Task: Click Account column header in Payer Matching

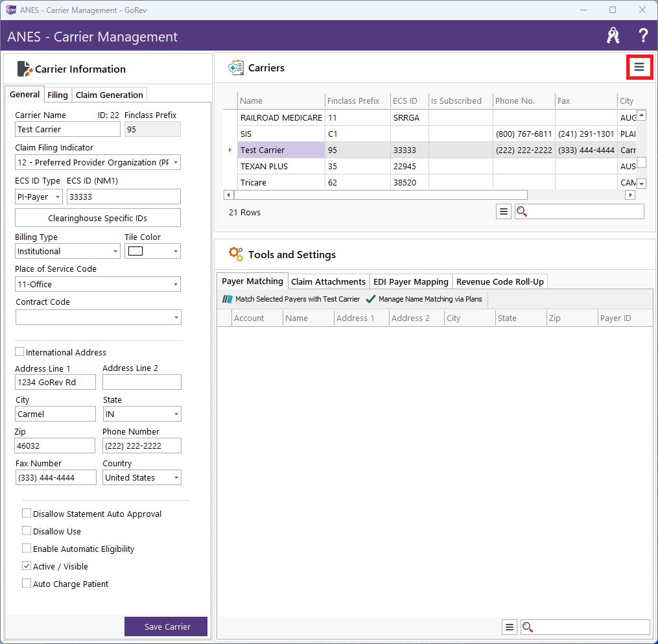Action: (257, 318)
